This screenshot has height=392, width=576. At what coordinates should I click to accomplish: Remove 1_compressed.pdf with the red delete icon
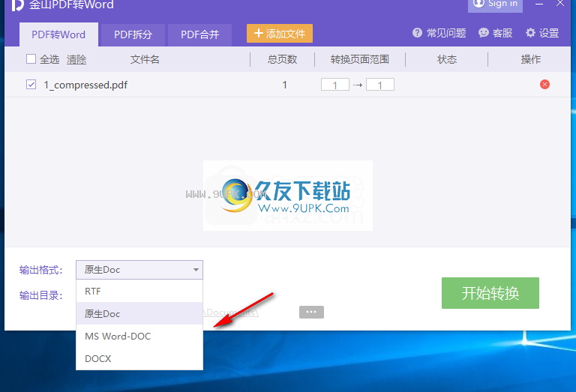click(544, 85)
